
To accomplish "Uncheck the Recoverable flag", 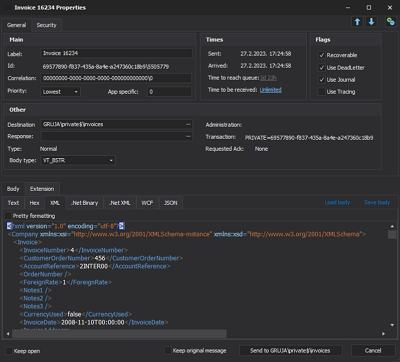I will tap(322, 55).
